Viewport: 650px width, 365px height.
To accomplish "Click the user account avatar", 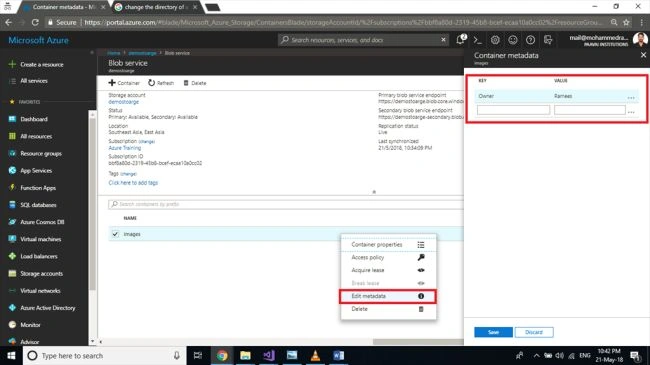I will tap(640, 40).
